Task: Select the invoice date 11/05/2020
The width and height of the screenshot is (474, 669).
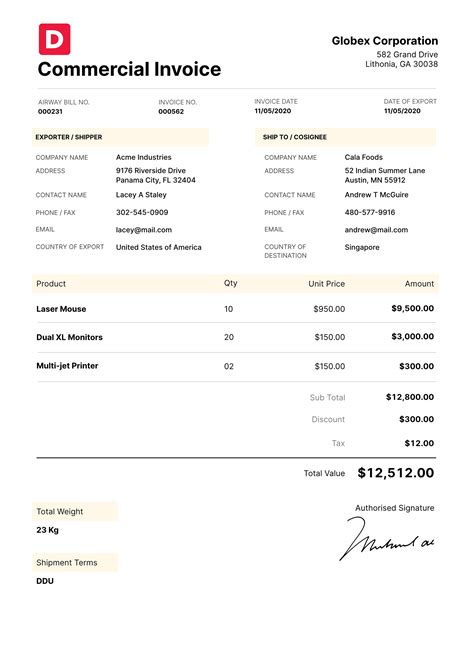Action: 273,111
